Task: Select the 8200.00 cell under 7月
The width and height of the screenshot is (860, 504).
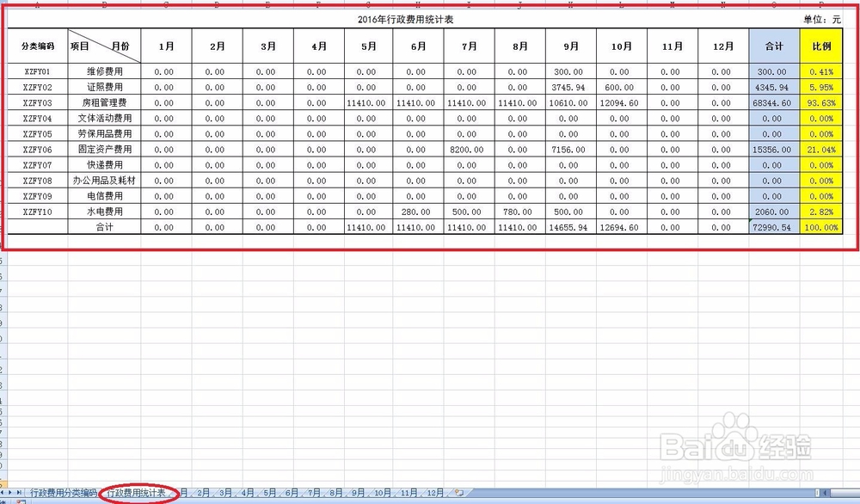Action: (469, 149)
